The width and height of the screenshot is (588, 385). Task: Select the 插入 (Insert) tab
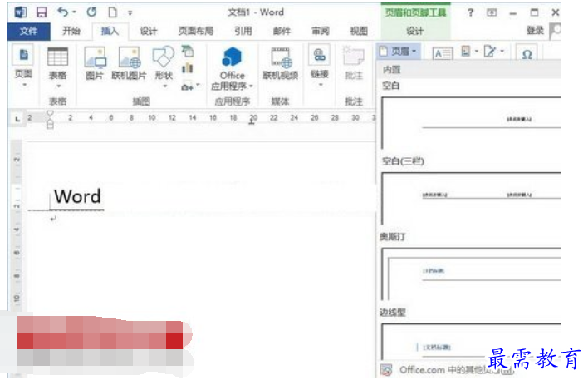point(110,31)
